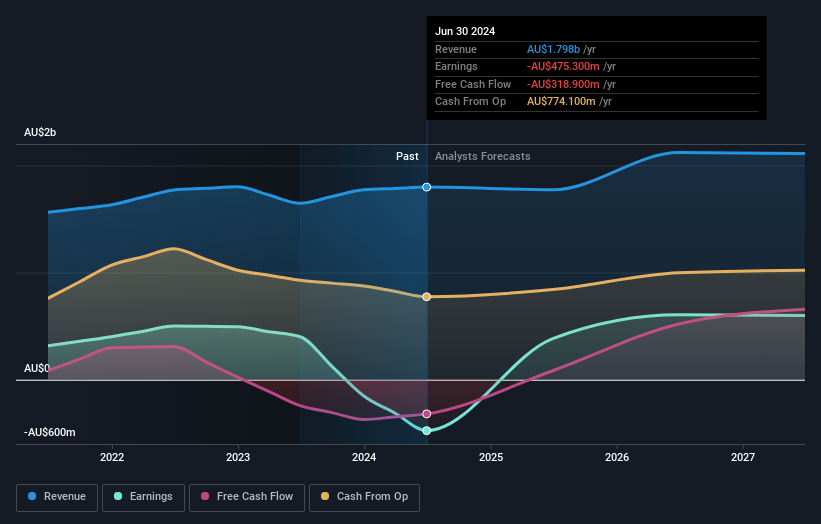
Task: Click the Cash From Op label in the tooltip
Action: [x=470, y=102]
